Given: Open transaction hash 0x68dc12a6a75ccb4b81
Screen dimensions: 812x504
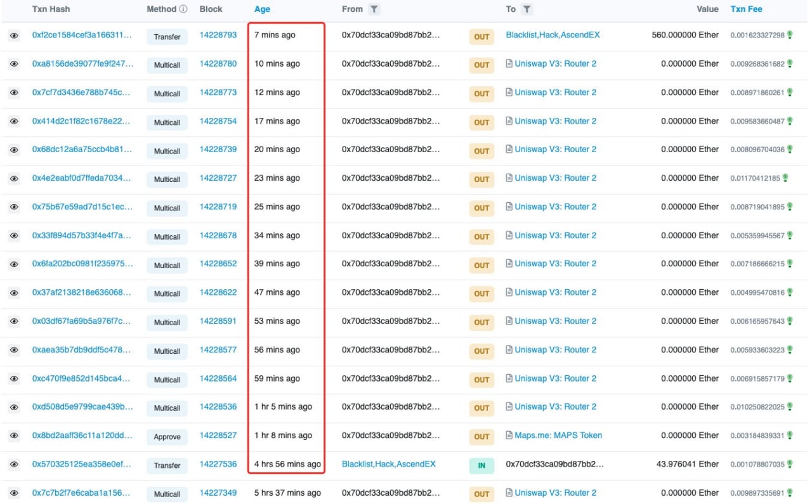Looking at the screenshot, I should (82, 150).
